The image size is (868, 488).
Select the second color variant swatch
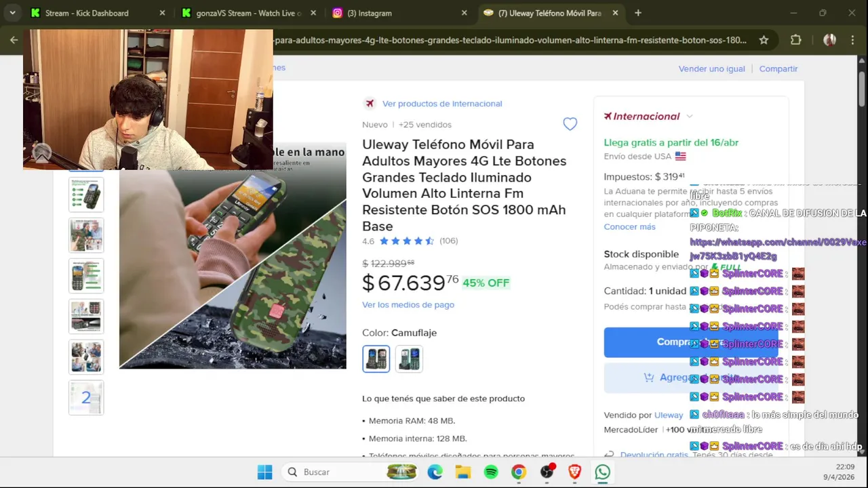[x=409, y=359]
